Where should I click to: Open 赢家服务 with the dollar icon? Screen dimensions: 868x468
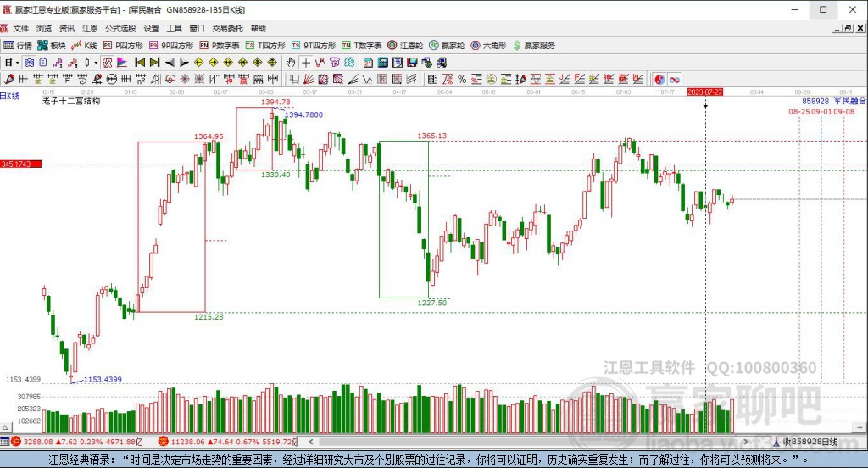pos(534,46)
